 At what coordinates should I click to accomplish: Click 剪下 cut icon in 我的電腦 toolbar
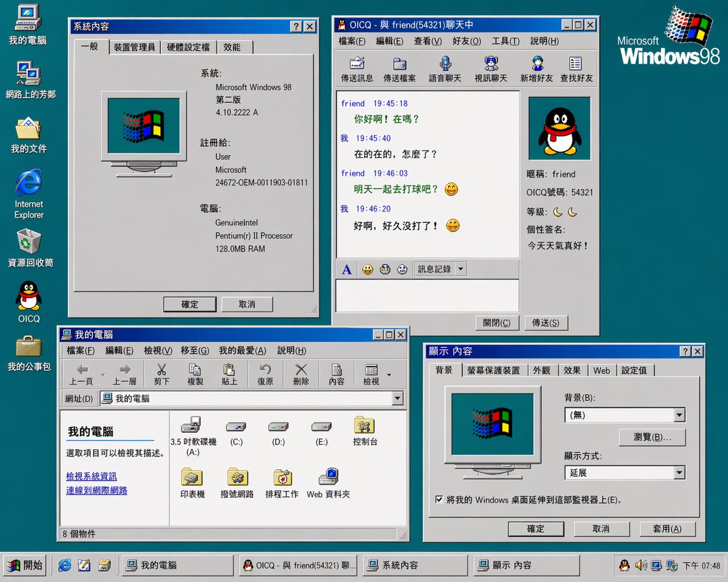click(161, 374)
